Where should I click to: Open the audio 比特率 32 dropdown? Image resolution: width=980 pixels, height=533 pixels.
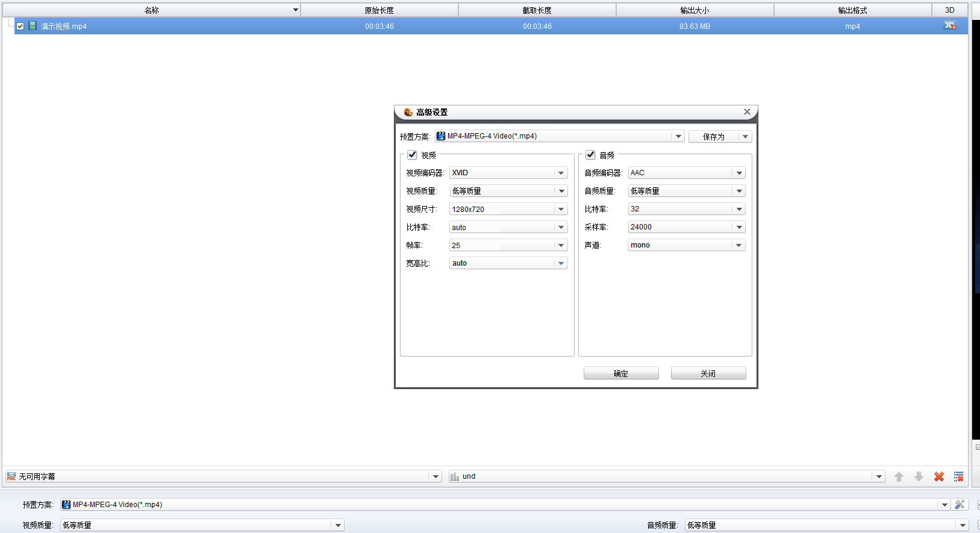(x=739, y=209)
